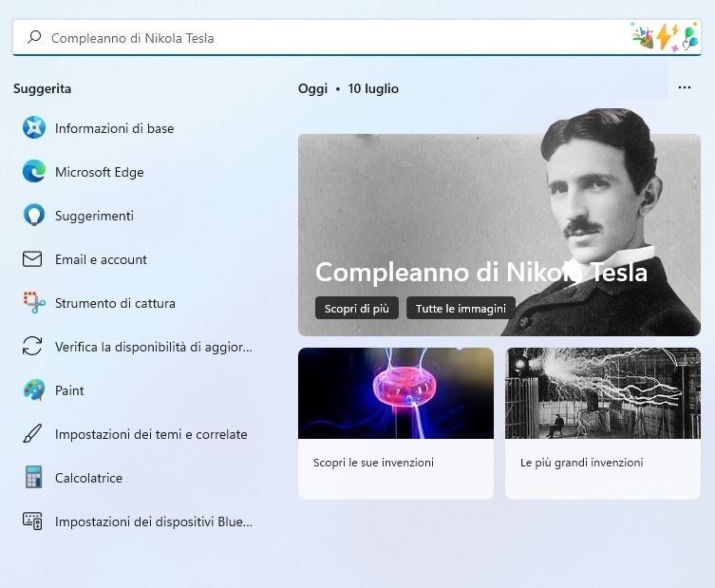The height and width of the screenshot is (588, 715).
Task: Select Verifica la disponibilità di aggior... label
Action: pos(154,347)
